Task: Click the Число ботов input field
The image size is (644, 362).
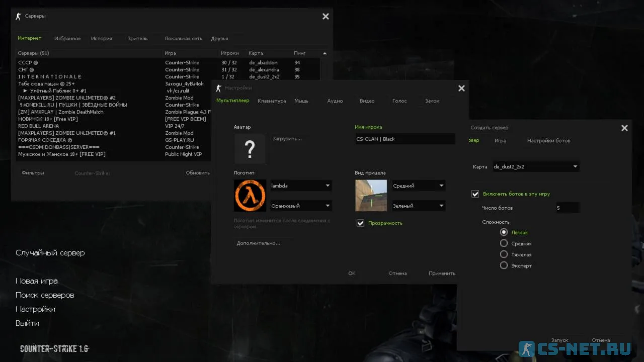Action: point(568,208)
